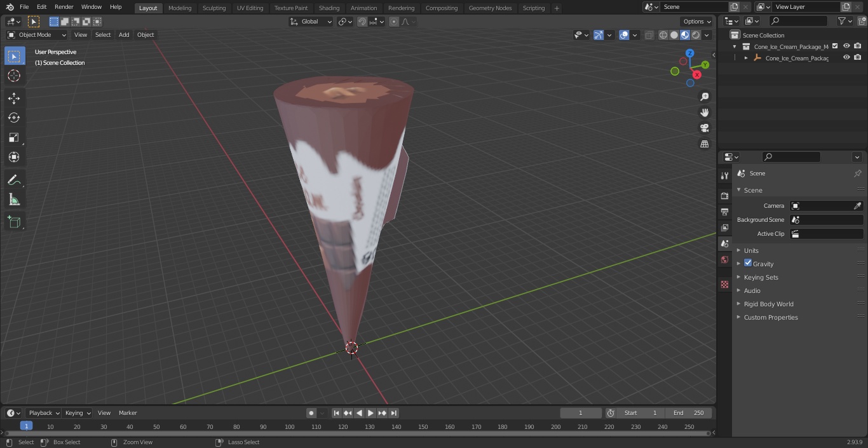Open the Playback dropdown in timeline

pos(43,413)
